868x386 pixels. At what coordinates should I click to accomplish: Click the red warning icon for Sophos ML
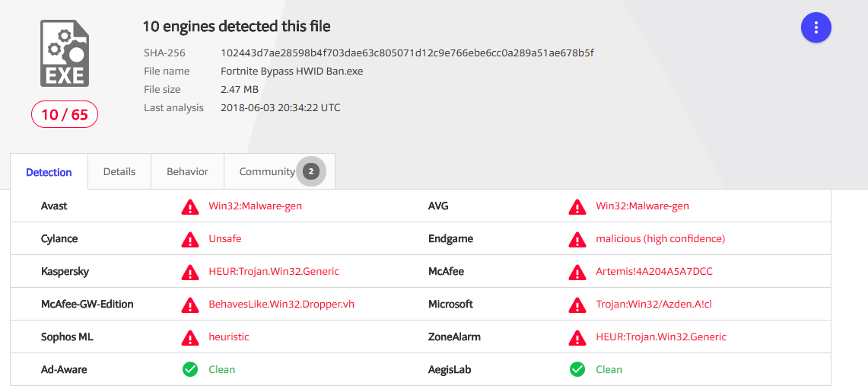(x=190, y=337)
